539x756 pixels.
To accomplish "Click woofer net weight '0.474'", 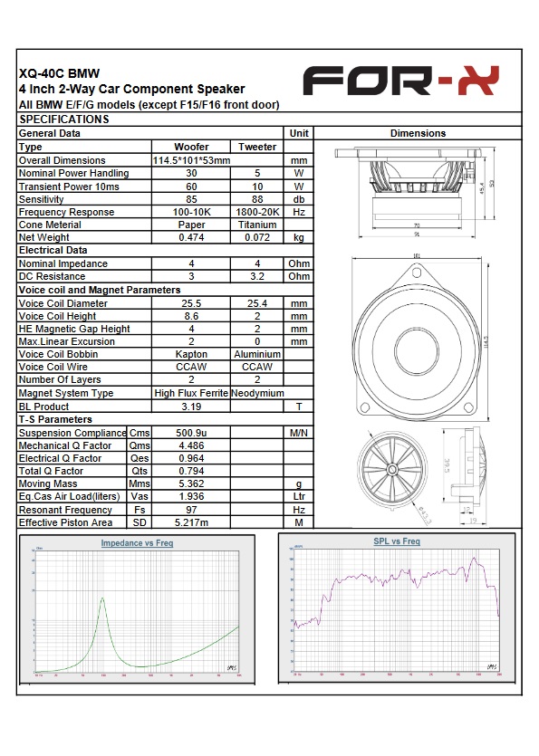I will click(x=191, y=237).
